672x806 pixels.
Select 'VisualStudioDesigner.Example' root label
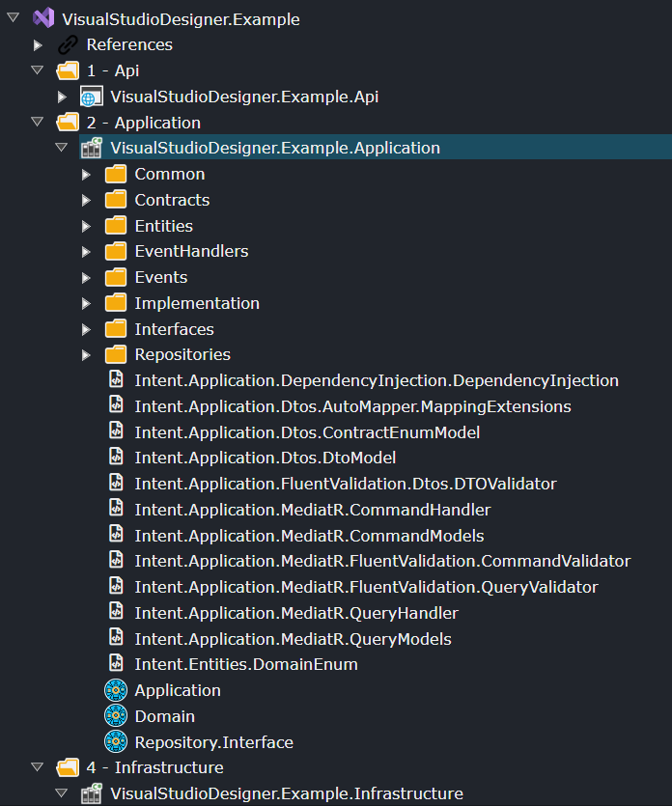click(181, 19)
